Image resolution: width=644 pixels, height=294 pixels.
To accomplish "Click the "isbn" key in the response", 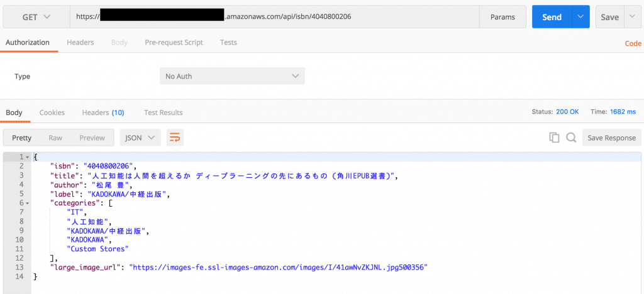I will 63,166.
